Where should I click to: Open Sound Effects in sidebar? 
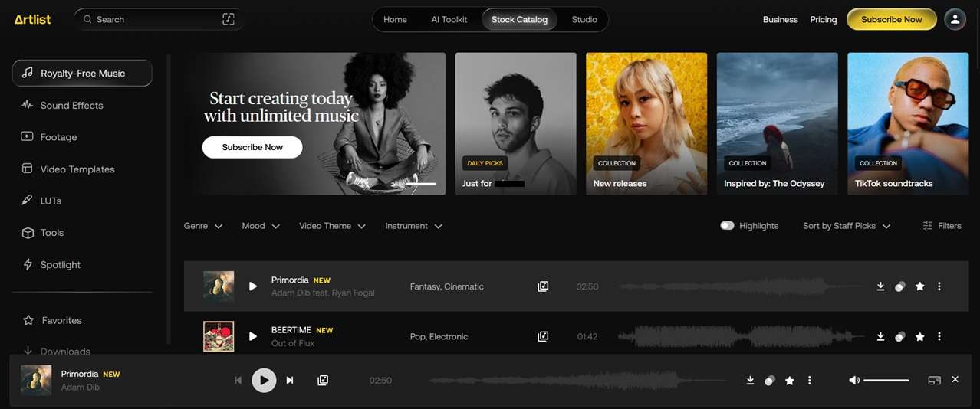tap(71, 105)
